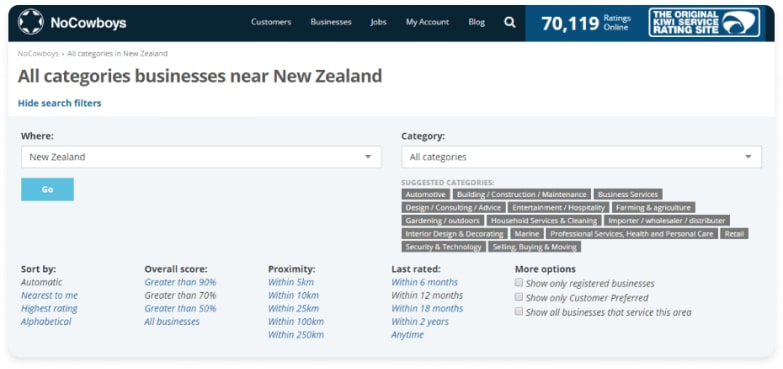Enable Show only registered businesses checkbox

pyautogui.click(x=519, y=283)
